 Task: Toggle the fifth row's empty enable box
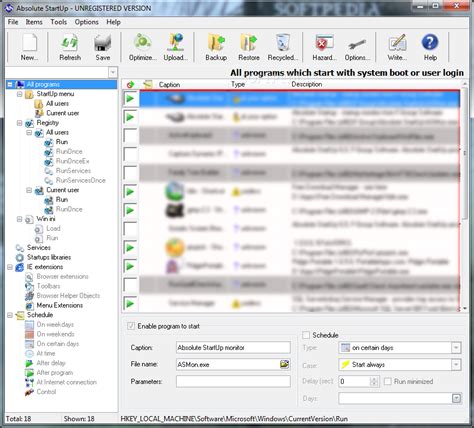click(x=130, y=173)
